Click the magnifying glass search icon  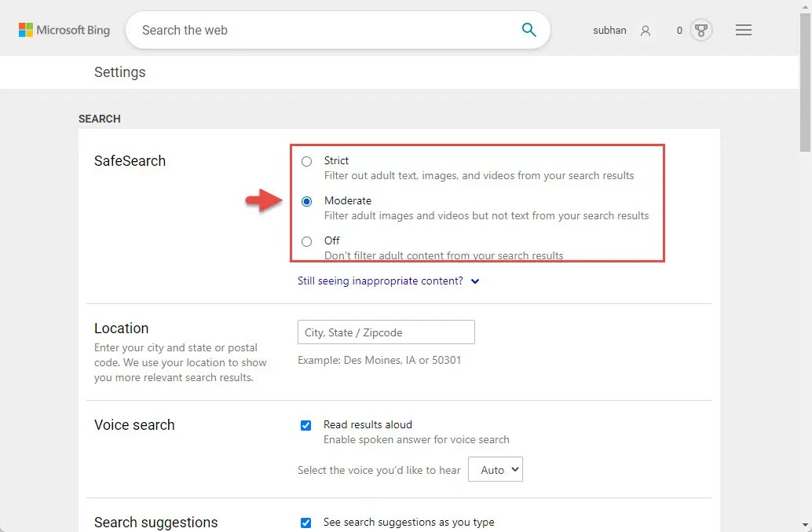[529, 30]
